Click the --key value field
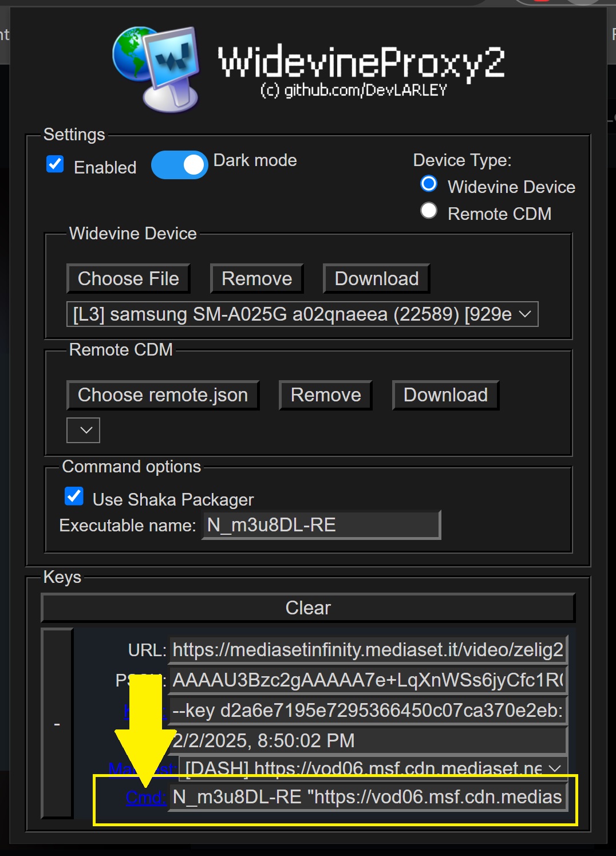The height and width of the screenshot is (856, 616). pos(369,711)
